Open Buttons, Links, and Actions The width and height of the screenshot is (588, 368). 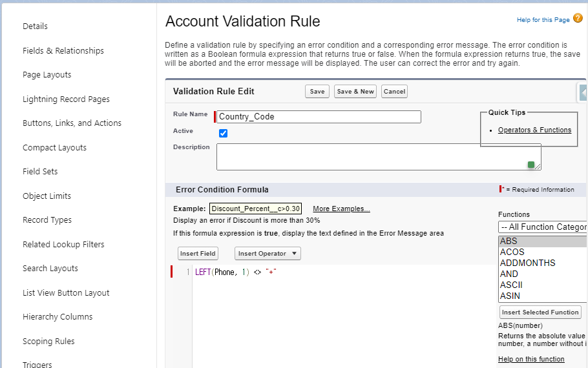click(72, 123)
